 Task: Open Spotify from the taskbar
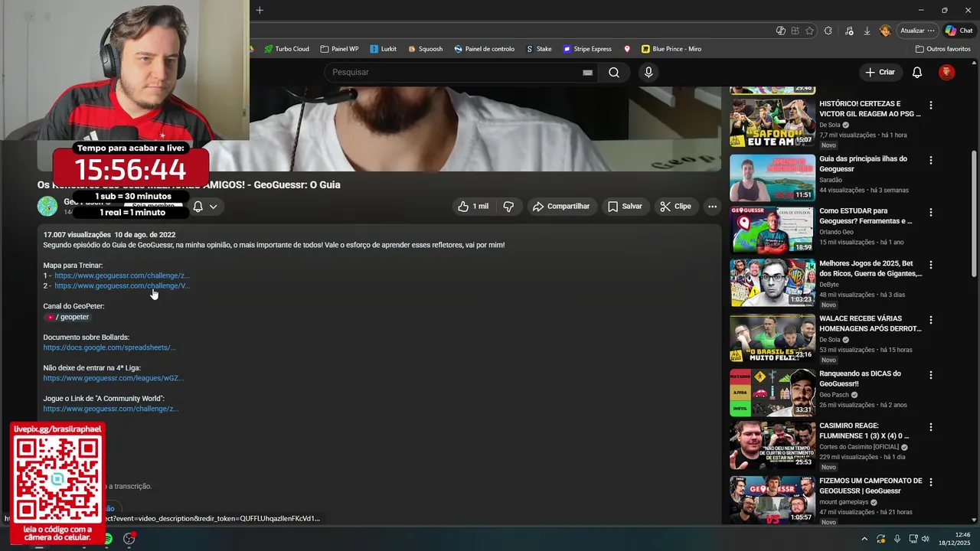(107, 540)
